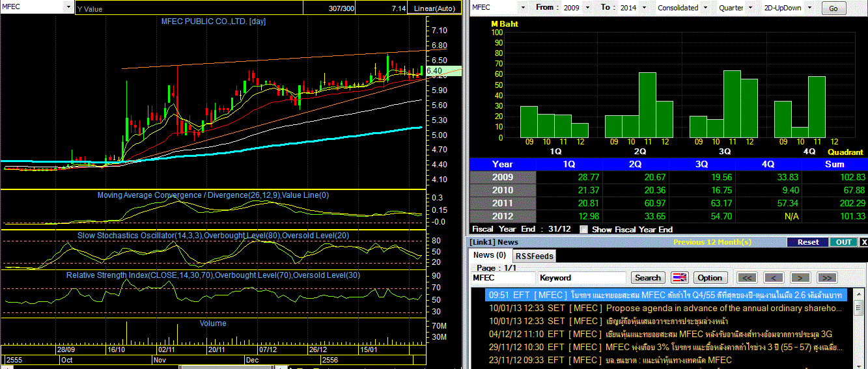
Task: Click the Relative Strength Index label
Action: (213, 275)
